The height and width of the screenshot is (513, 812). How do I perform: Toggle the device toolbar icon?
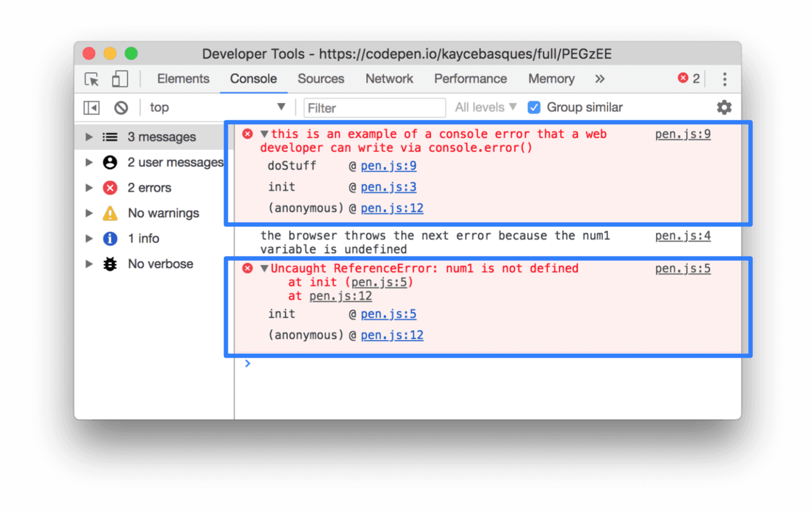pyautogui.click(x=120, y=79)
